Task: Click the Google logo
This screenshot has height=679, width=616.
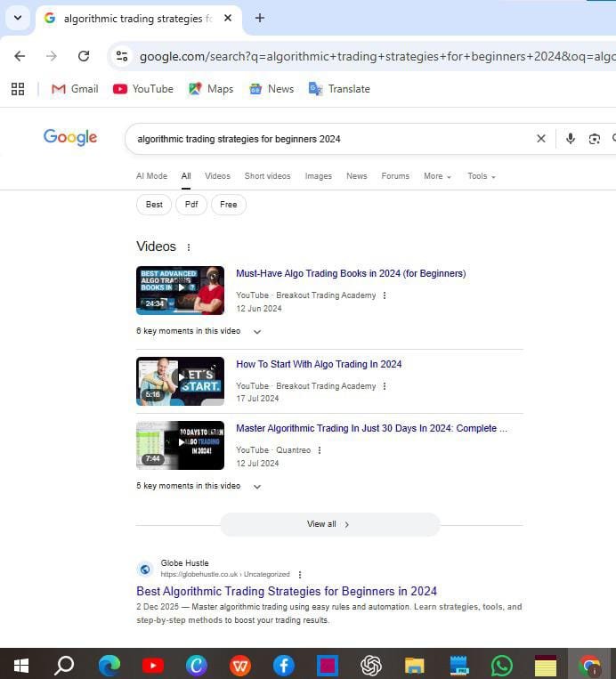Action: [70, 137]
